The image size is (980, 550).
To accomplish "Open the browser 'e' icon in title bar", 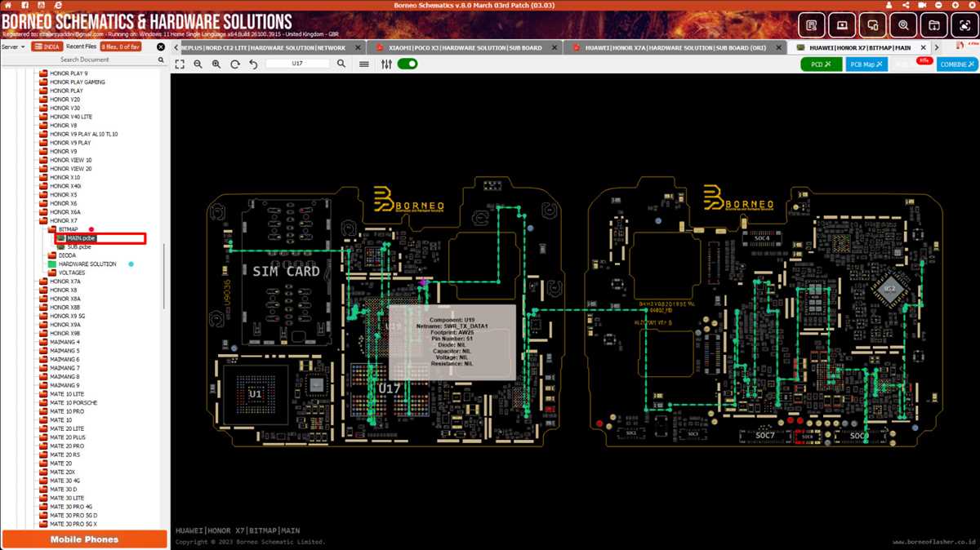I will pos(59,5).
